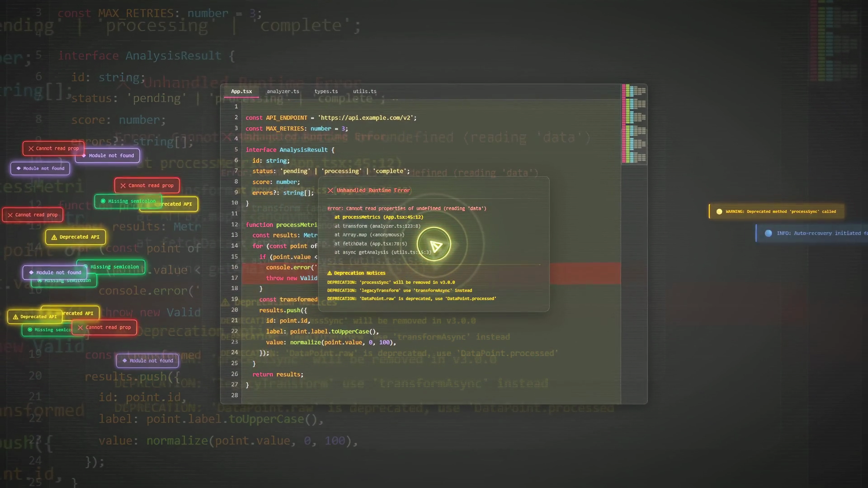Click editor line 21 'id: point.id,'
Image resolution: width=868 pixels, height=488 pixels.
[x=288, y=321]
